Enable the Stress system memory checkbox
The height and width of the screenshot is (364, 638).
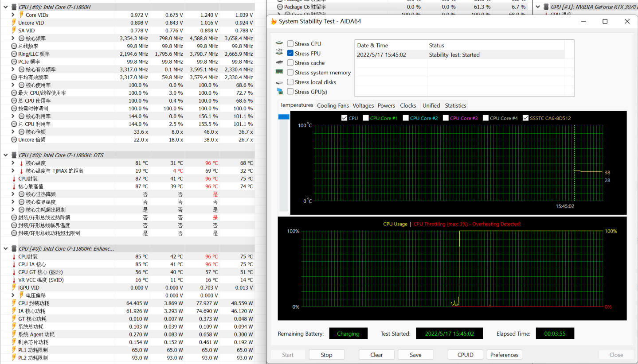pos(290,72)
